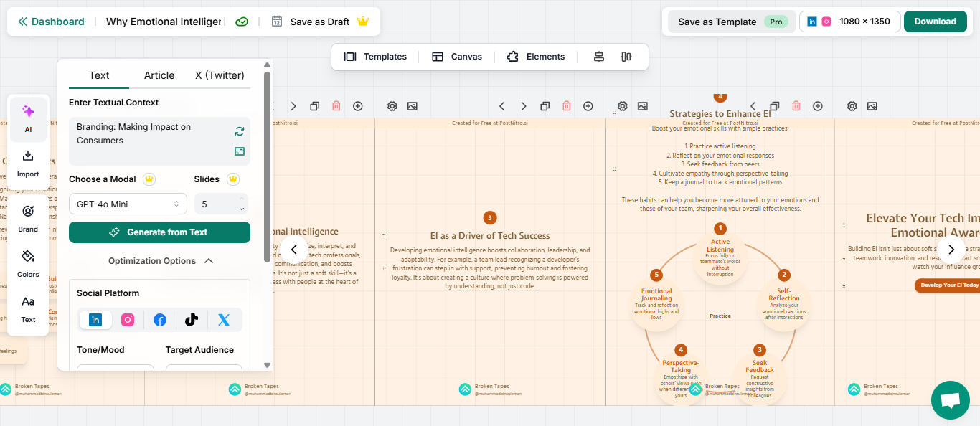Viewport: 980px width, 426px height.
Task: Open the GPT-4o Mini model dropdown
Action: (128, 204)
